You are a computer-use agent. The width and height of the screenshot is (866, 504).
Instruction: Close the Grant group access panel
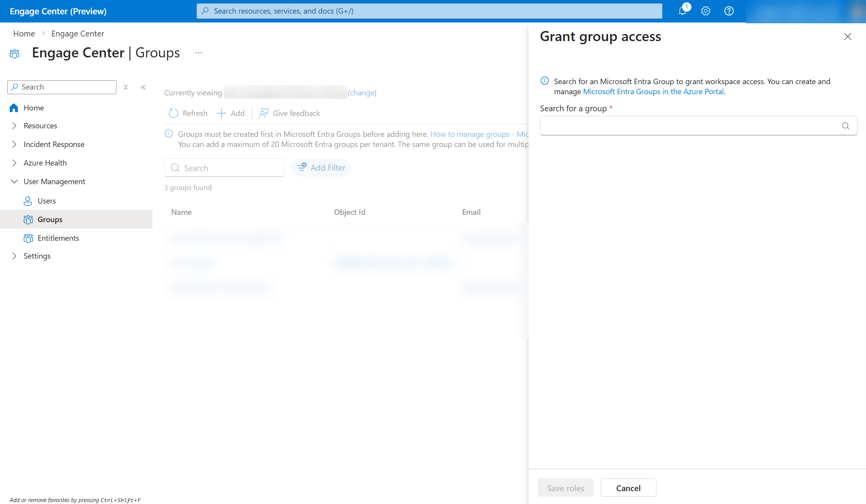tap(848, 36)
